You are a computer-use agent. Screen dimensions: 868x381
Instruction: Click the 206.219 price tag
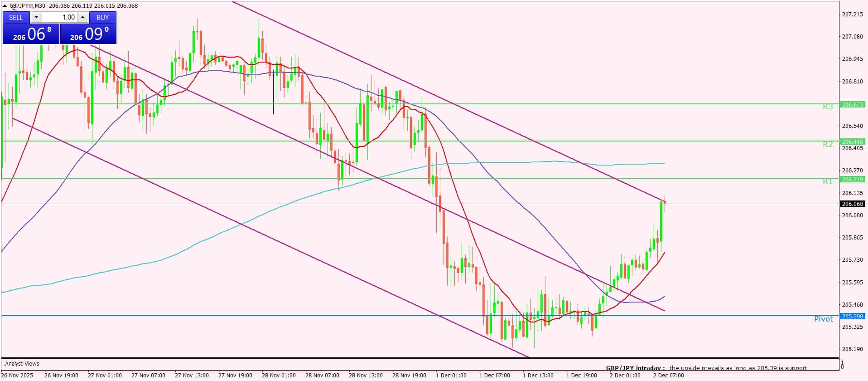pyautogui.click(x=853, y=179)
